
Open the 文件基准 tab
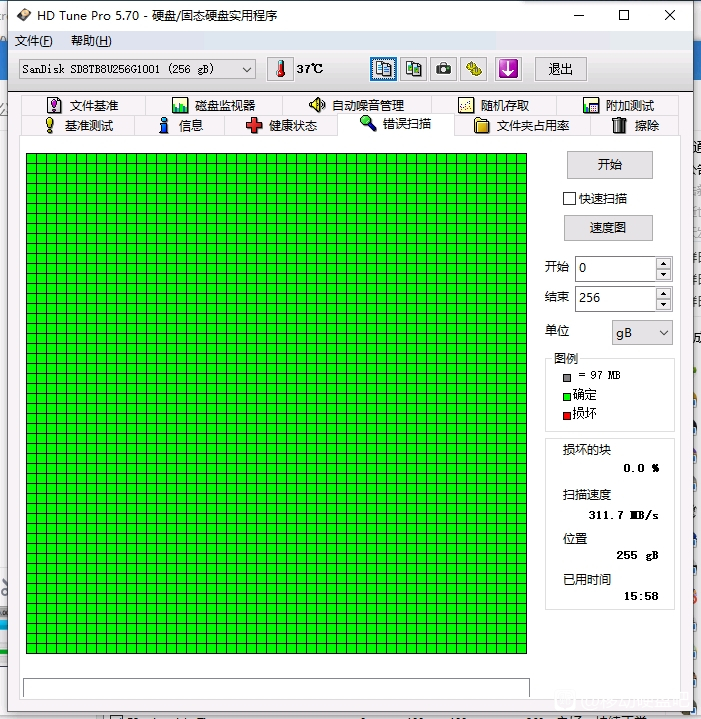point(83,105)
